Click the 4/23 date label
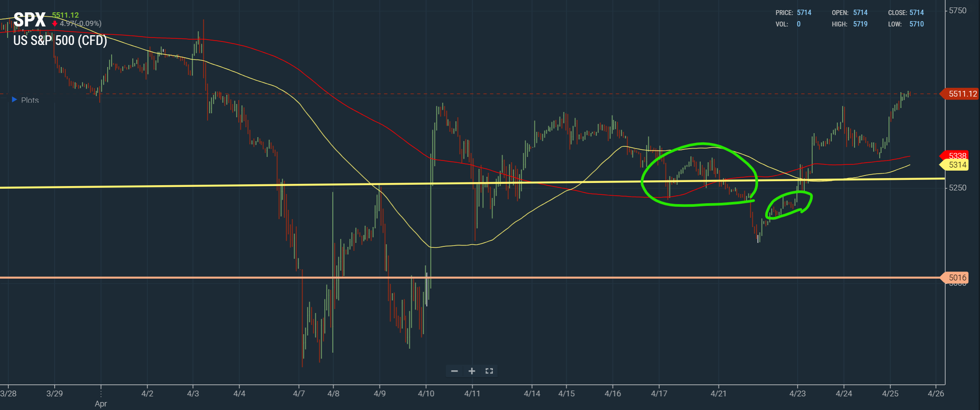 (x=797, y=393)
